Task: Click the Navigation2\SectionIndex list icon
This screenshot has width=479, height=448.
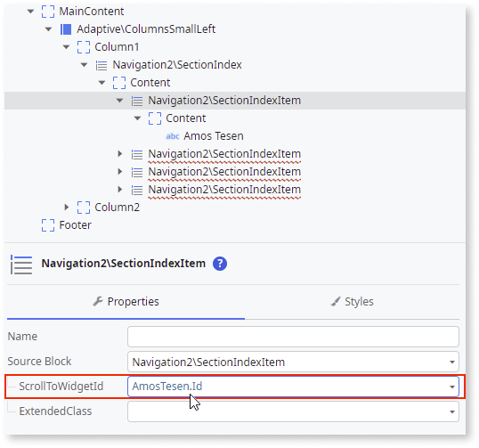Action: [101, 65]
